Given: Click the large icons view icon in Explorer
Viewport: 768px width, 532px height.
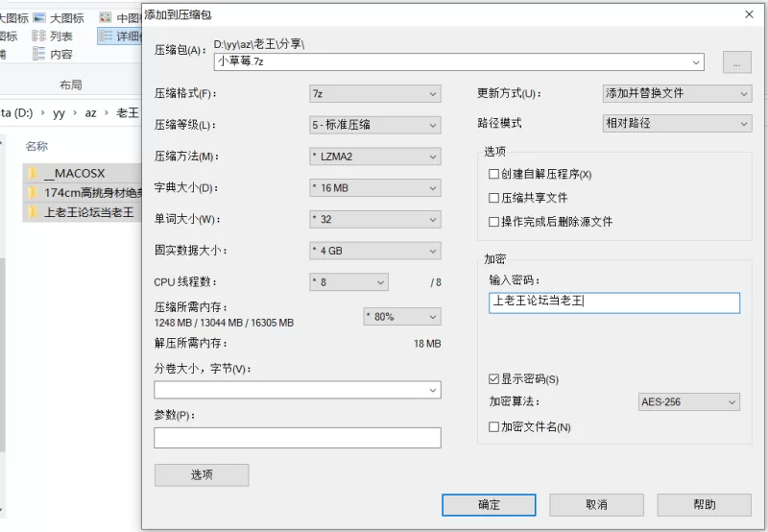Looking at the screenshot, I should (x=39, y=18).
